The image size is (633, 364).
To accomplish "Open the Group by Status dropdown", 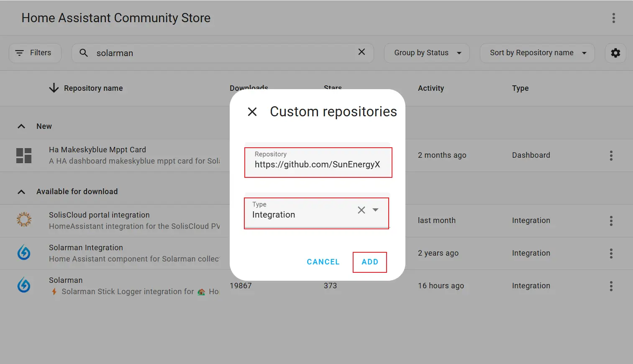I will pos(427,53).
